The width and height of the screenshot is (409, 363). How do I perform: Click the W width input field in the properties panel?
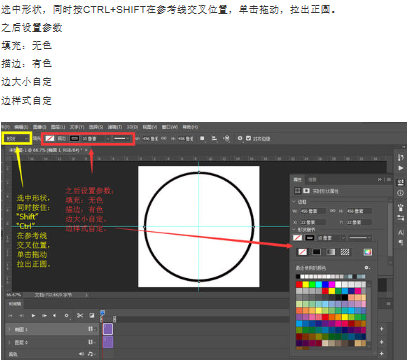tap(313, 211)
